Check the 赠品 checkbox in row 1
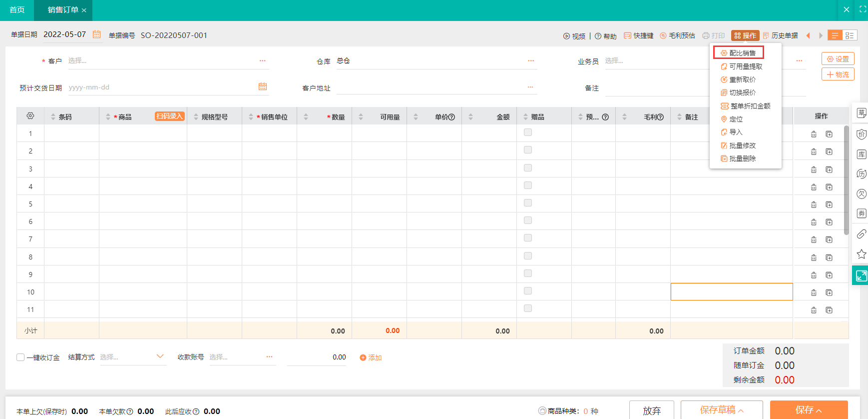Viewport: 868px width, 419px height. [528, 132]
